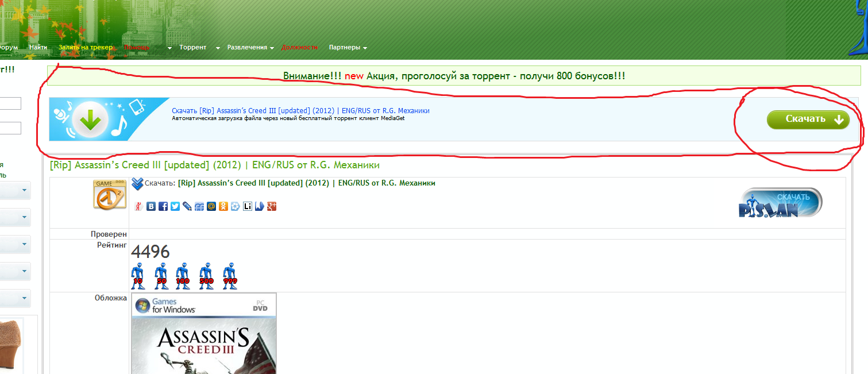Open the second sidebar dropdown arrow
Viewport: 868px width, 374px height.
[24, 217]
